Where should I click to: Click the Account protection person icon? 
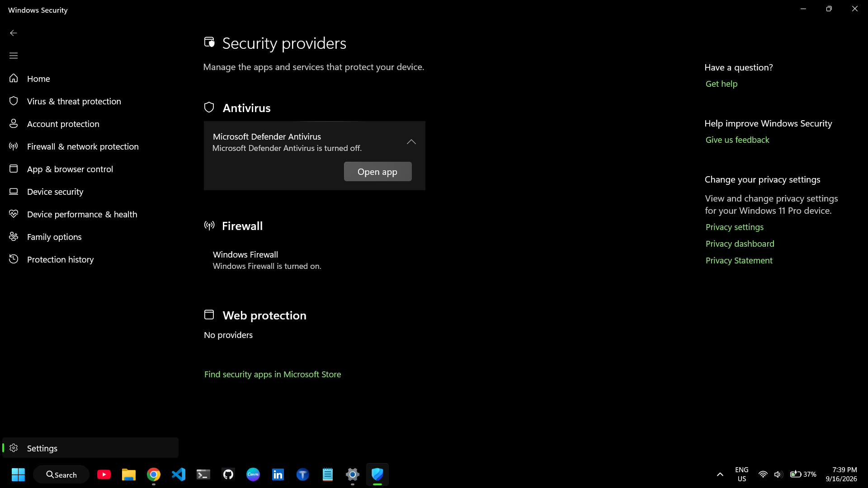coord(14,123)
